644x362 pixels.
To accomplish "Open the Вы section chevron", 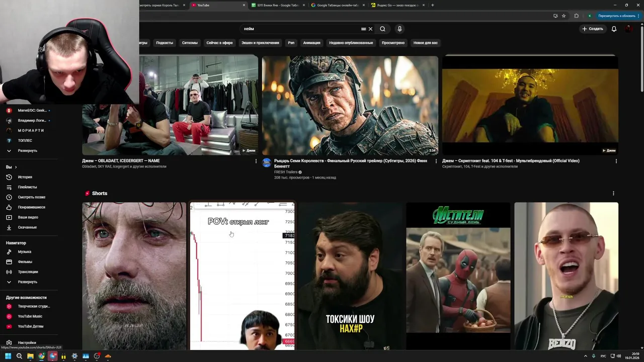I will (x=16, y=167).
